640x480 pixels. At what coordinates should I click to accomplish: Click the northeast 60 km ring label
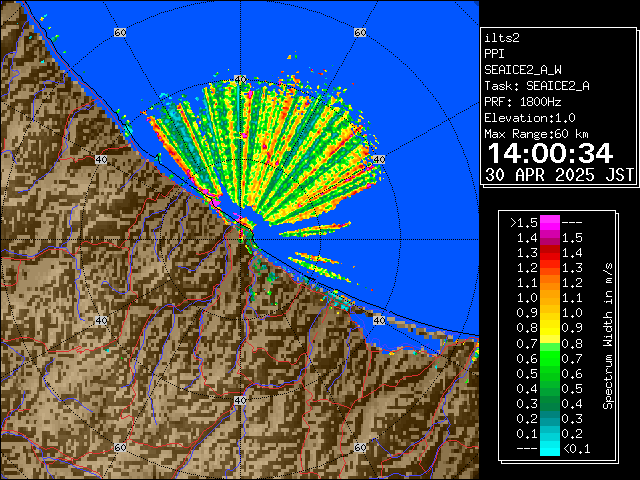coord(360,32)
